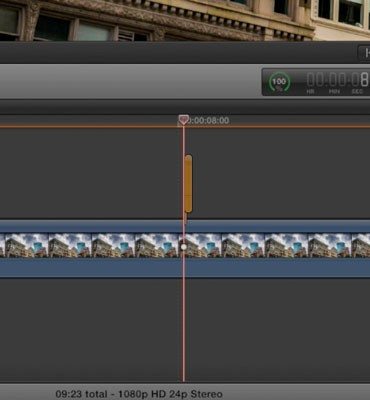Click the "09:23 total - 1080p HD 24p Stereo" status text

tap(139, 394)
